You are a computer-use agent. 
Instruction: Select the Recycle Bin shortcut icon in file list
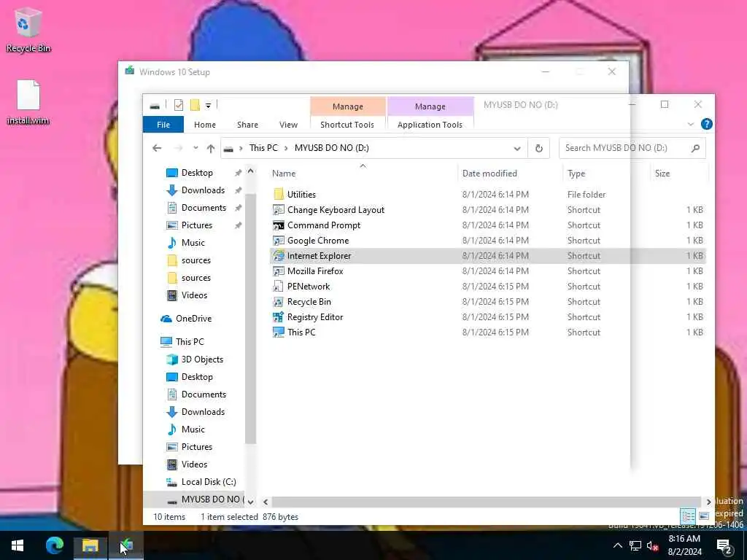(279, 301)
